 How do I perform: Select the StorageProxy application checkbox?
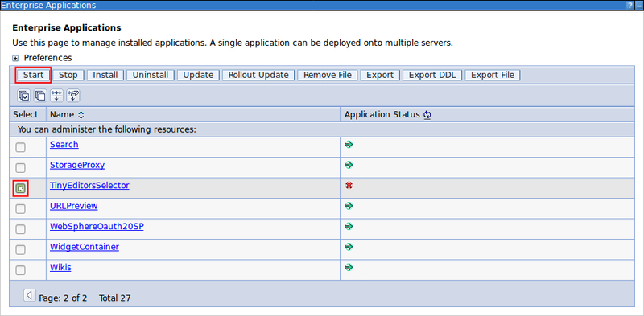[20, 168]
